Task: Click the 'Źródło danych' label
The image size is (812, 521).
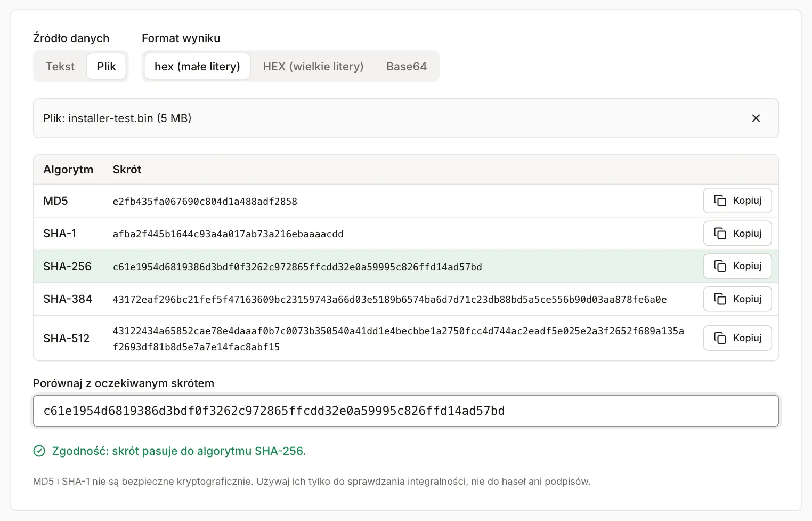Action: coord(71,38)
